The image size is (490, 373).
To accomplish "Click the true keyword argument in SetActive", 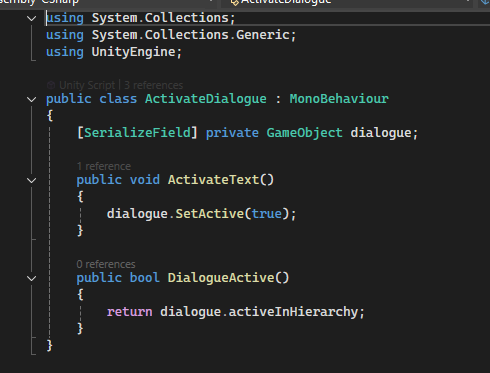I will point(267,213).
